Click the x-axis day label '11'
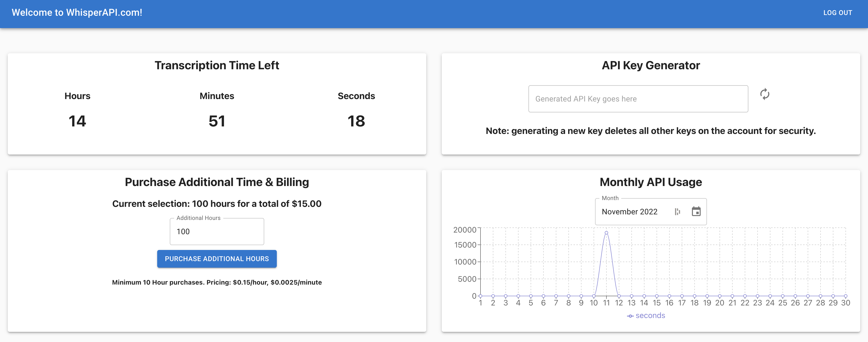Screen dimensions: 868x342 click(x=606, y=303)
